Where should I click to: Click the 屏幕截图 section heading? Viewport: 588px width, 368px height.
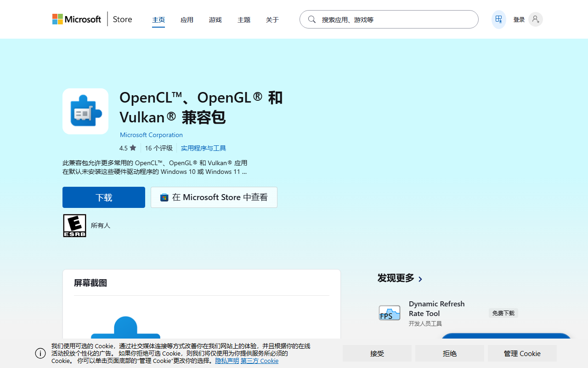pos(90,283)
